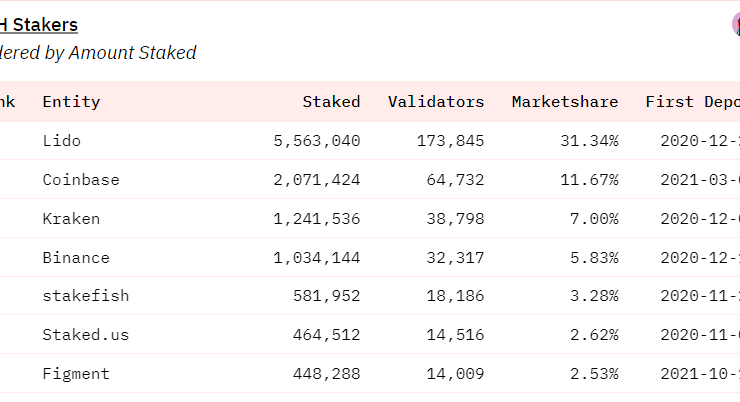Click marketshare value 2.62%
This screenshot has height=402, width=740.
click(594, 335)
